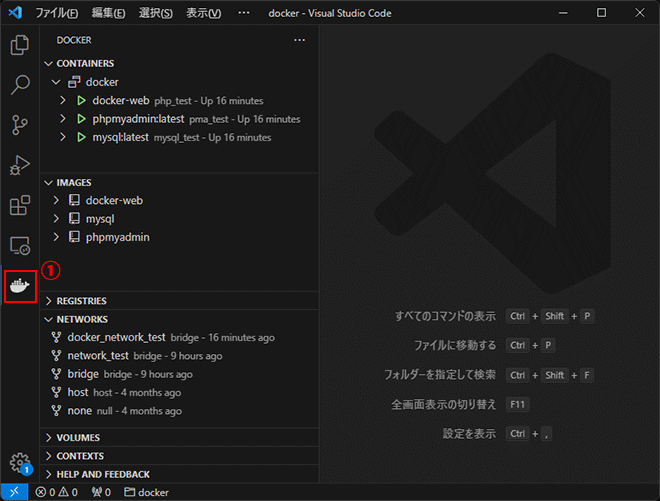Select the docker_network_test network row

click(180, 337)
